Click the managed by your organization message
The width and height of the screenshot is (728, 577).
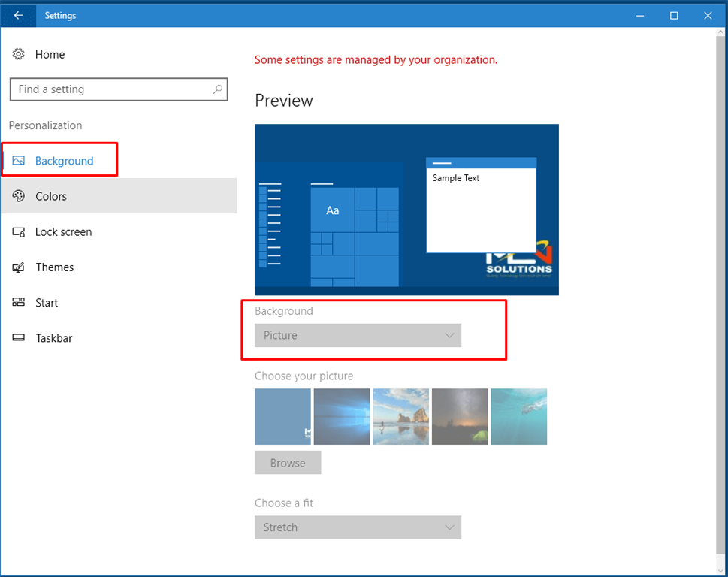pyautogui.click(x=376, y=60)
